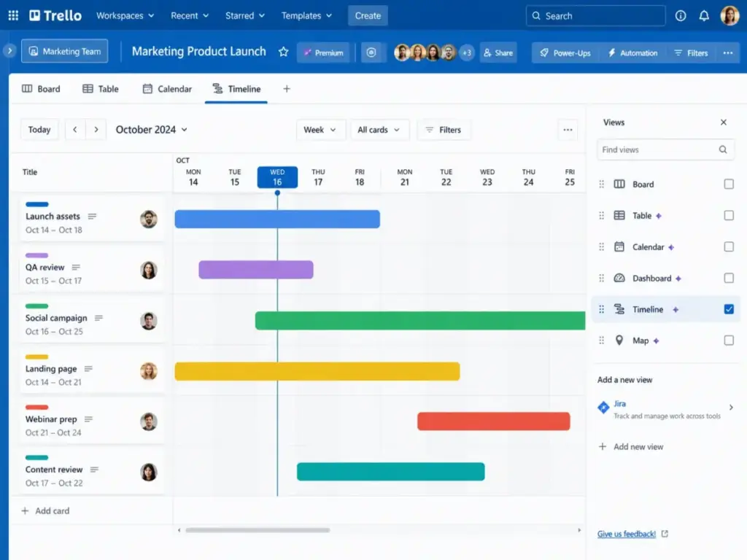Open the Templates dropdown
747x560 pixels.
[x=306, y=16]
